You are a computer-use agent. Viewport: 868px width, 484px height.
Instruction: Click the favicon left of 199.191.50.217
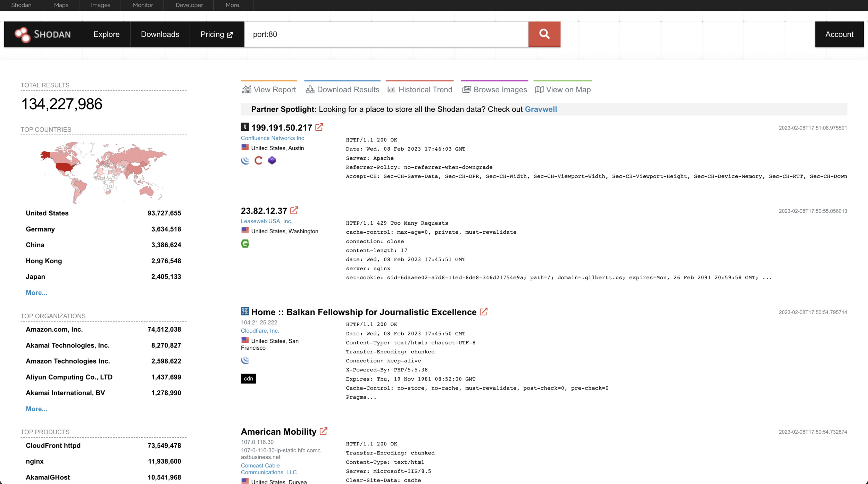tap(245, 127)
